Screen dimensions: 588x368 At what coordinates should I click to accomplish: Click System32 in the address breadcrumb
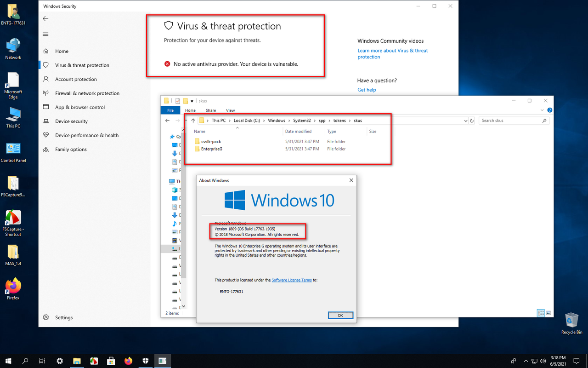(x=302, y=121)
